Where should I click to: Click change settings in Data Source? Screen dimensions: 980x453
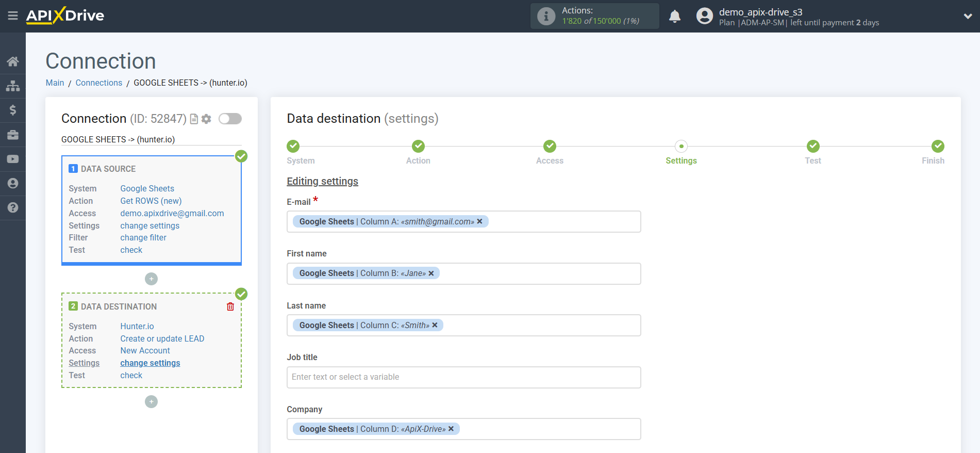coord(150,225)
